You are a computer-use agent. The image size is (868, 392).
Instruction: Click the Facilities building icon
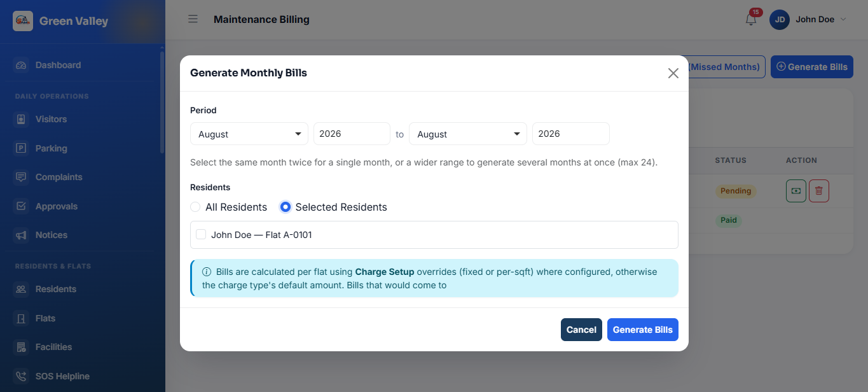[x=22, y=347]
